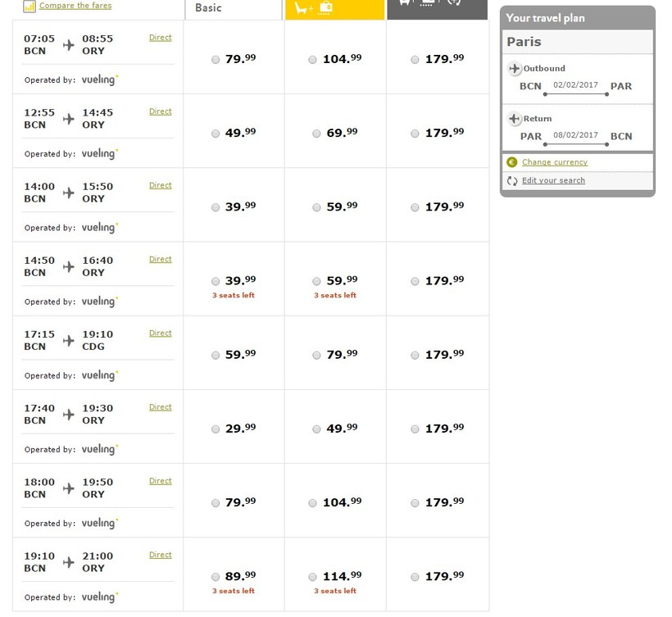The image size is (672, 617).
Task: Click the Change currency link
Action: point(554,162)
